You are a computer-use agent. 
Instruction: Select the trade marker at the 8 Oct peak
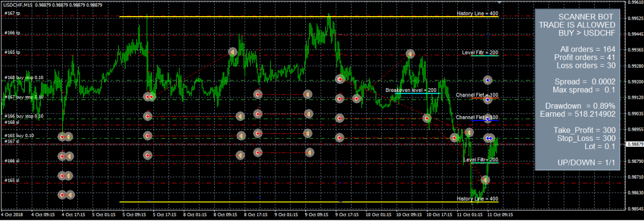(232, 52)
